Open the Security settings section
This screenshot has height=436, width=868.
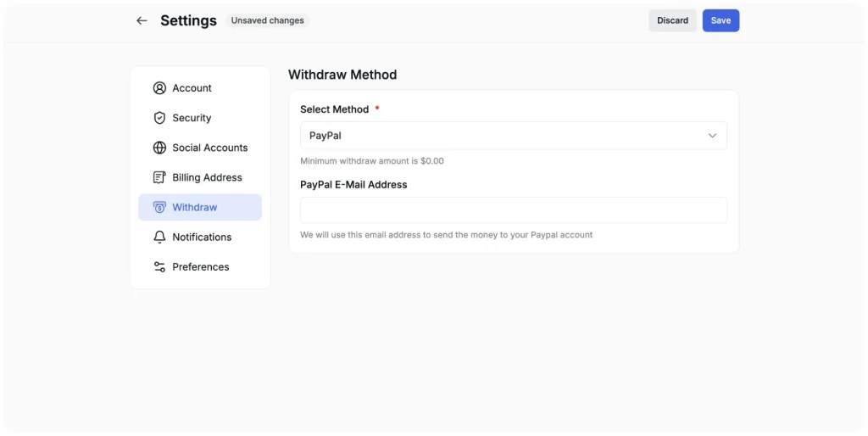(200, 118)
